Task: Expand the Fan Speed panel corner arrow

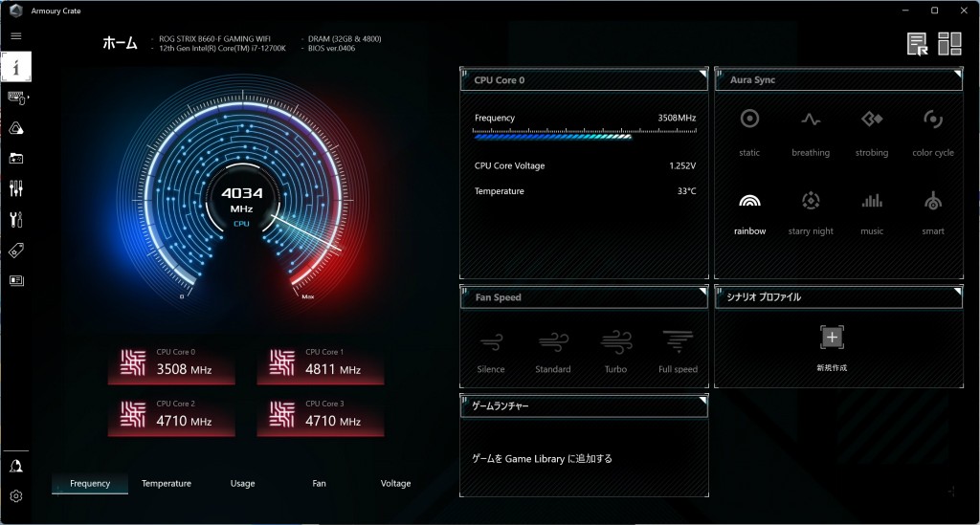Action: pyautogui.click(x=702, y=291)
